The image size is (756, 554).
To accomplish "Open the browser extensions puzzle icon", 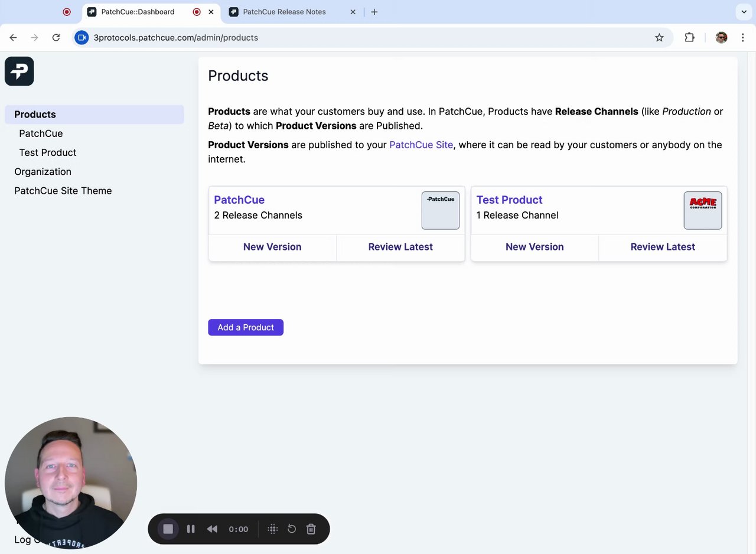I will [x=689, y=37].
